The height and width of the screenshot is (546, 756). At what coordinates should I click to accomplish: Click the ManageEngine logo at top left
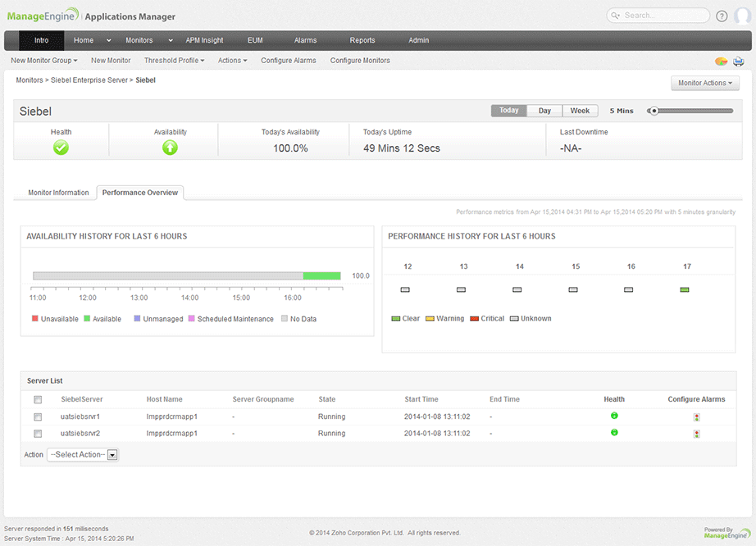[43, 16]
